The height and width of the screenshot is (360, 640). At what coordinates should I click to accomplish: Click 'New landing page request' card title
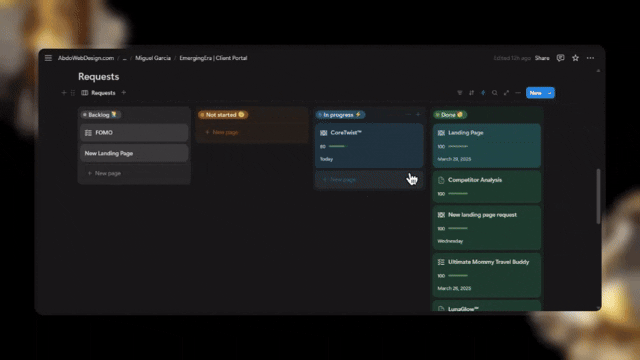point(482,215)
